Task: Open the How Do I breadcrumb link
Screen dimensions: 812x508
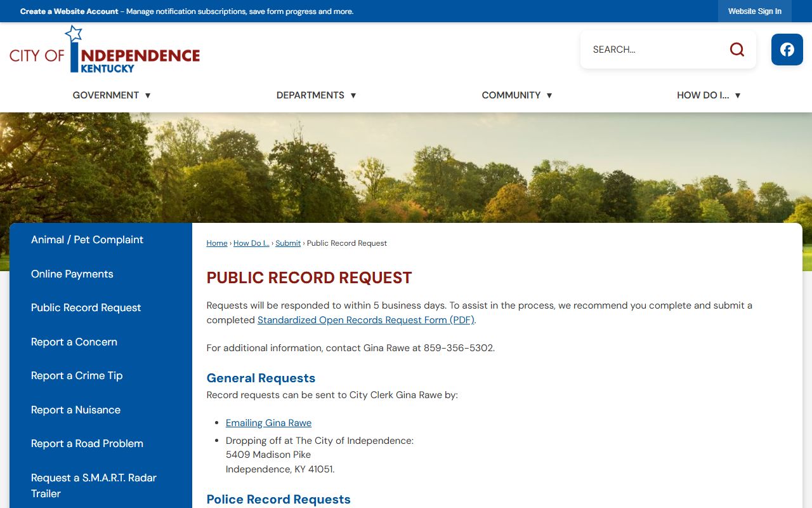Action: point(251,243)
